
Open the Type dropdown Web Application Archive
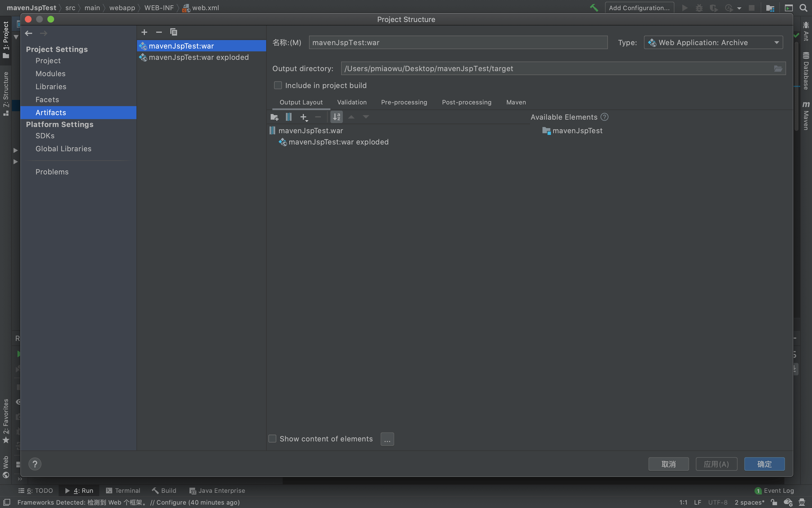point(713,43)
